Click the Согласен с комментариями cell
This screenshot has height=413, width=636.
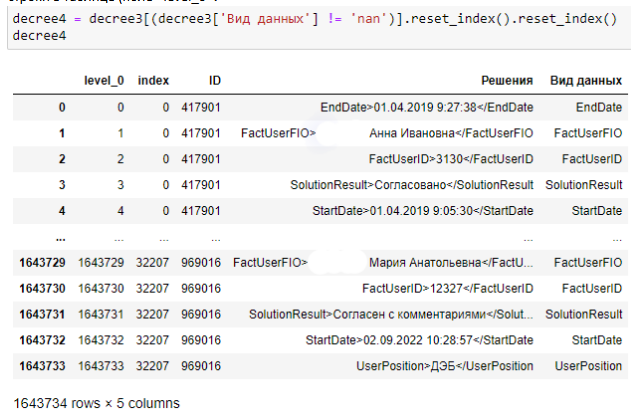pyautogui.click(x=391, y=315)
